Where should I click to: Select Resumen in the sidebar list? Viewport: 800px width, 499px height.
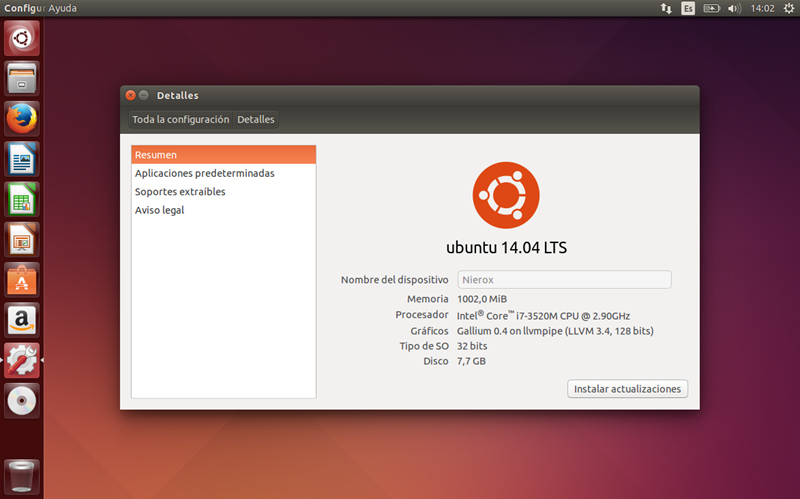(x=223, y=155)
